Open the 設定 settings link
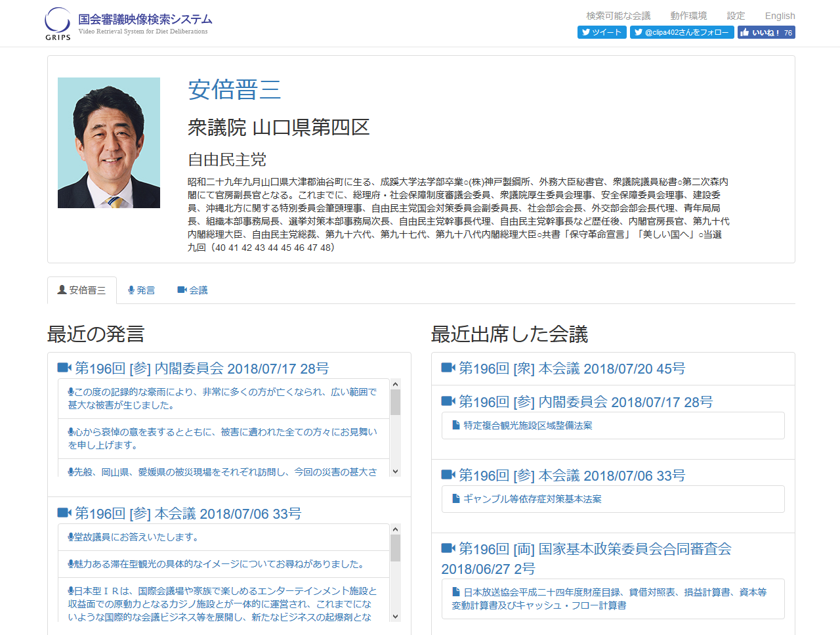Screen dimensions: 840x635 tap(736, 16)
